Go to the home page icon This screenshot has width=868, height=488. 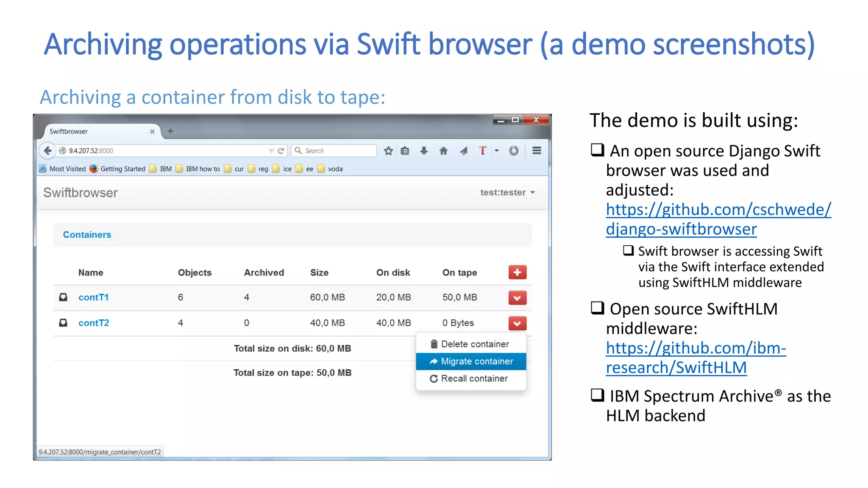[x=443, y=151]
